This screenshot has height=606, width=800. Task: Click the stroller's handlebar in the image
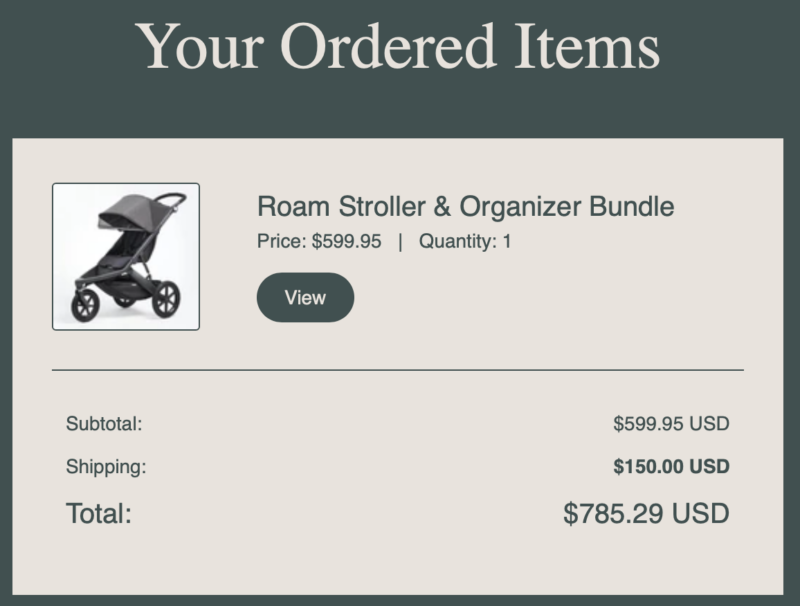pyautogui.click(x=173, y=198)
